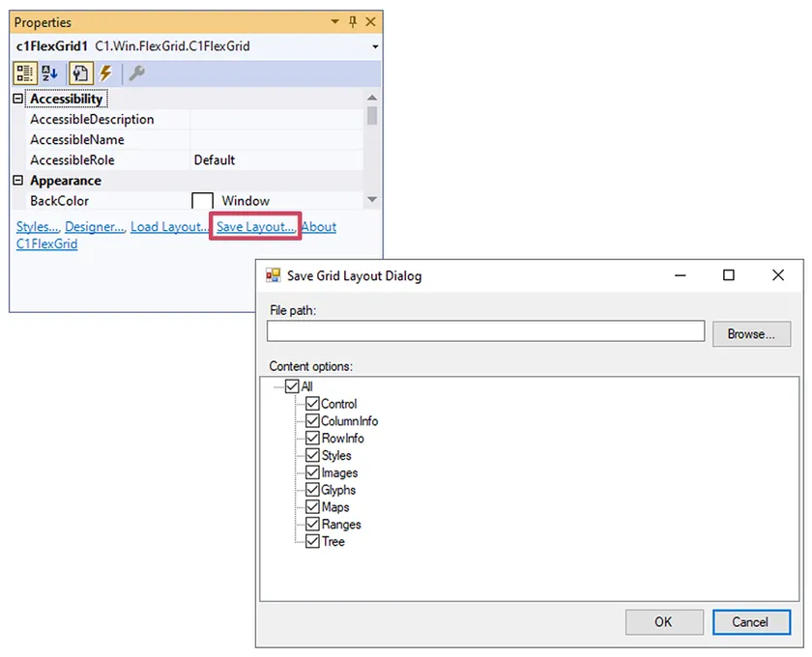Image resolution: width=812 pixels, height=657 pixels.
Task: Click the OK button
Action: click(x=663, y=621)
